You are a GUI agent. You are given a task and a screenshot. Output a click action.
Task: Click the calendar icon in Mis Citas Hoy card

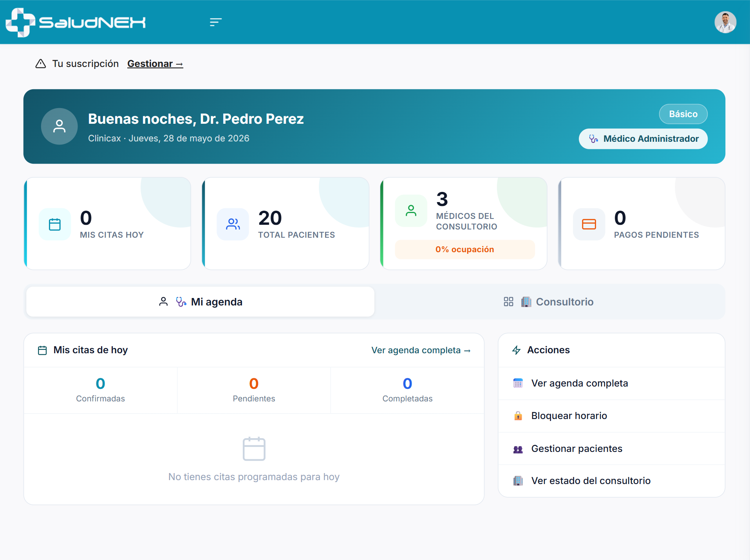pos(55,224)
